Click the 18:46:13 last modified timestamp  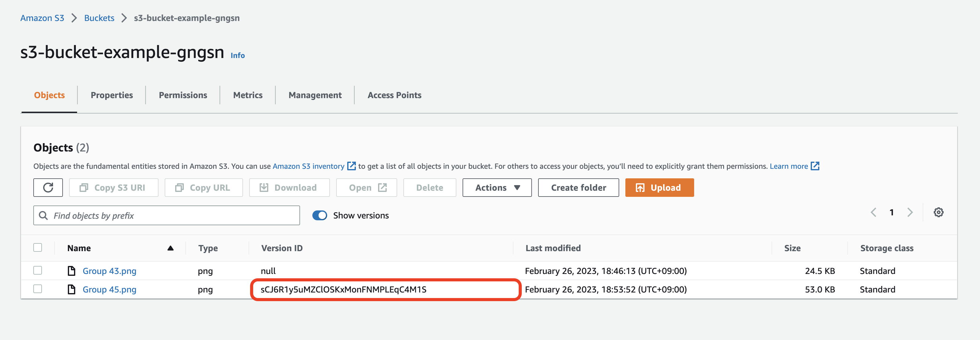click(x=606, y=271)
